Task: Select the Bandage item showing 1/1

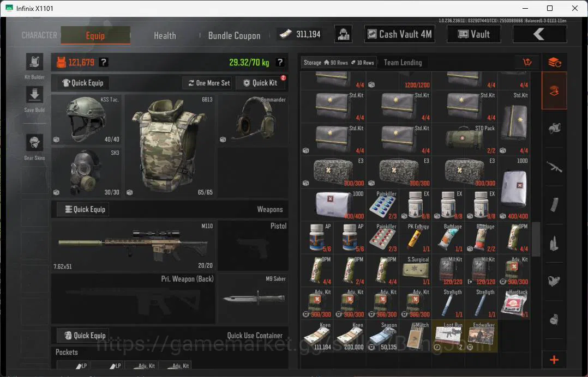Action: click(448, 238)
